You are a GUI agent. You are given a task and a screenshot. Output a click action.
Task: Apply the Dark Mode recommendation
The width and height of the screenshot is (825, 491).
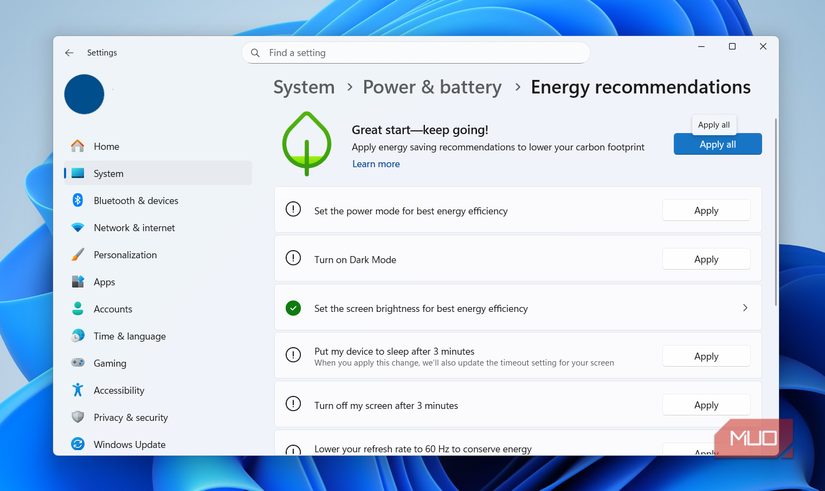click(x=706, y=259)
